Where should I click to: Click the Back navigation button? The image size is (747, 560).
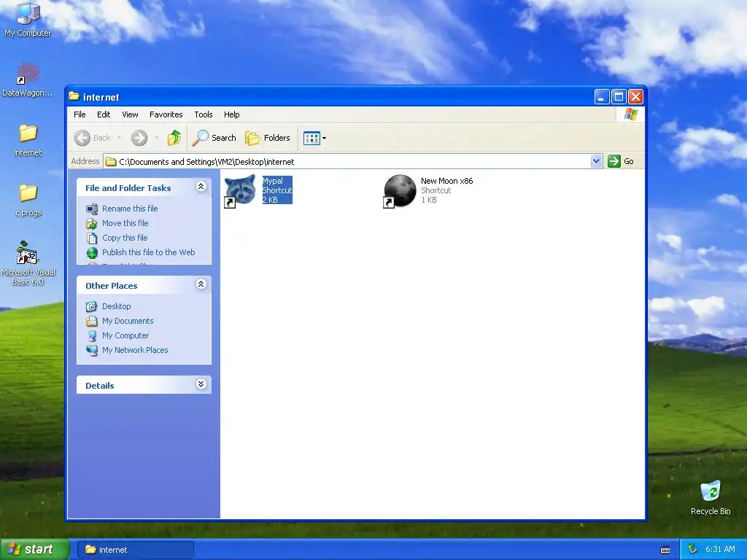(x=93, y=138)
